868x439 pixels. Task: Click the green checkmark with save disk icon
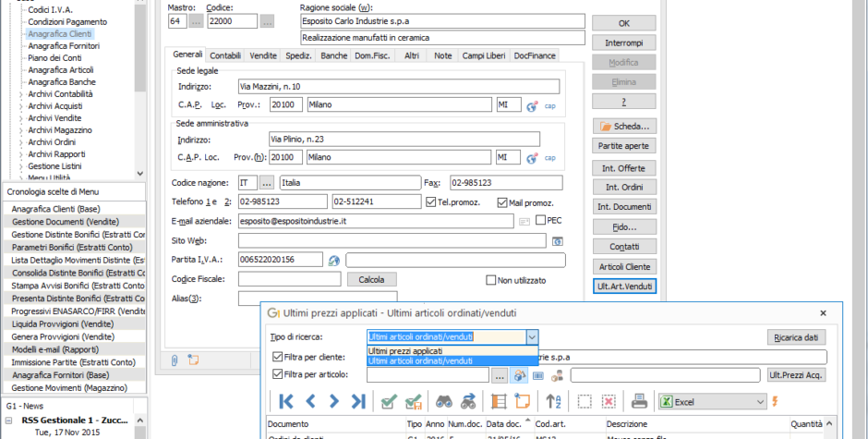pyautogui.click(x=414, y=401)
